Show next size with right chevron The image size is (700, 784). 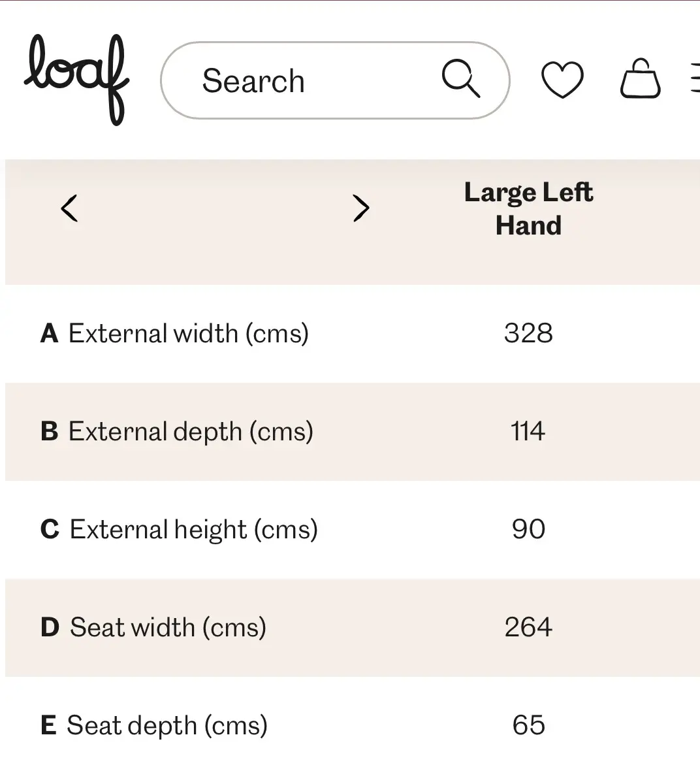pos(360,208)
